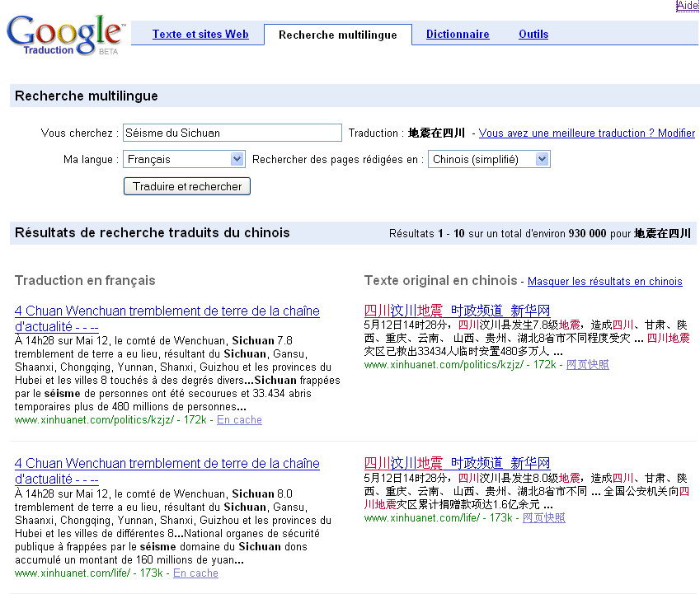Click the Rechercher des pages rédigées en label

pos(338,159)
